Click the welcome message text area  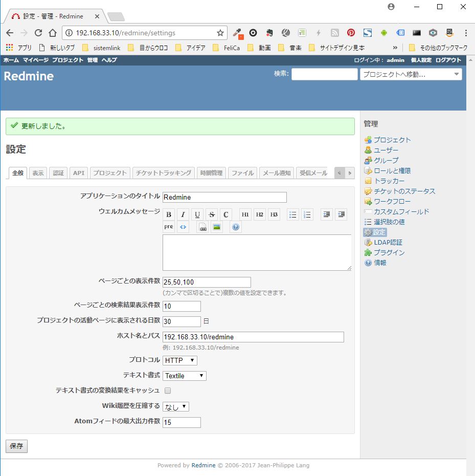(257, 252)
